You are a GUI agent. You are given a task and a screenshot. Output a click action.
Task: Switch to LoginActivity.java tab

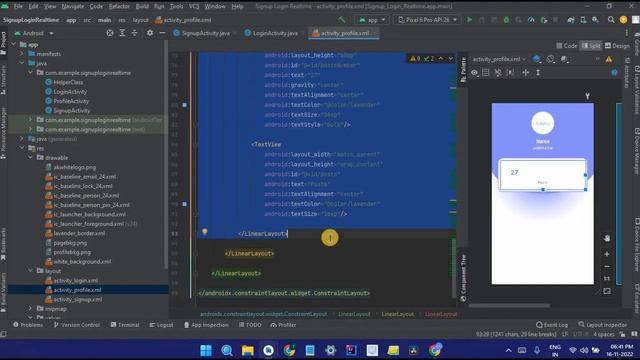click(272, 33)
